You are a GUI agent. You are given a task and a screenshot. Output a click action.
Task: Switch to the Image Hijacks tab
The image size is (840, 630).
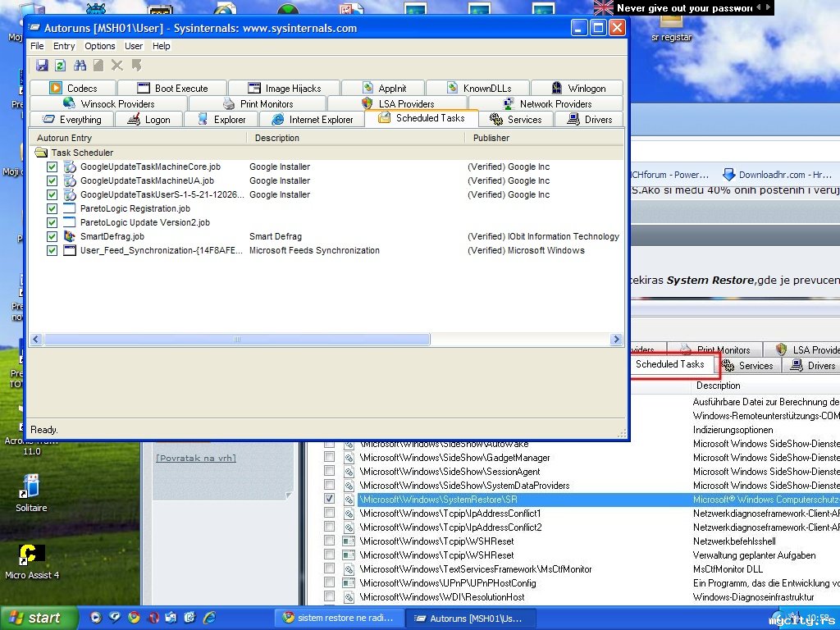[285, 88]
